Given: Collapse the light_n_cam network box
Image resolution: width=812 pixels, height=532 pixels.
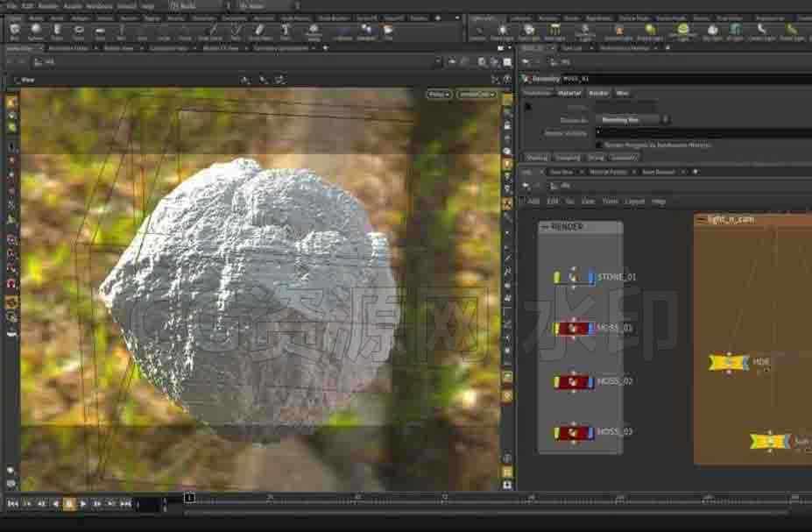Looking at the screenshot, I should [700, 220].
